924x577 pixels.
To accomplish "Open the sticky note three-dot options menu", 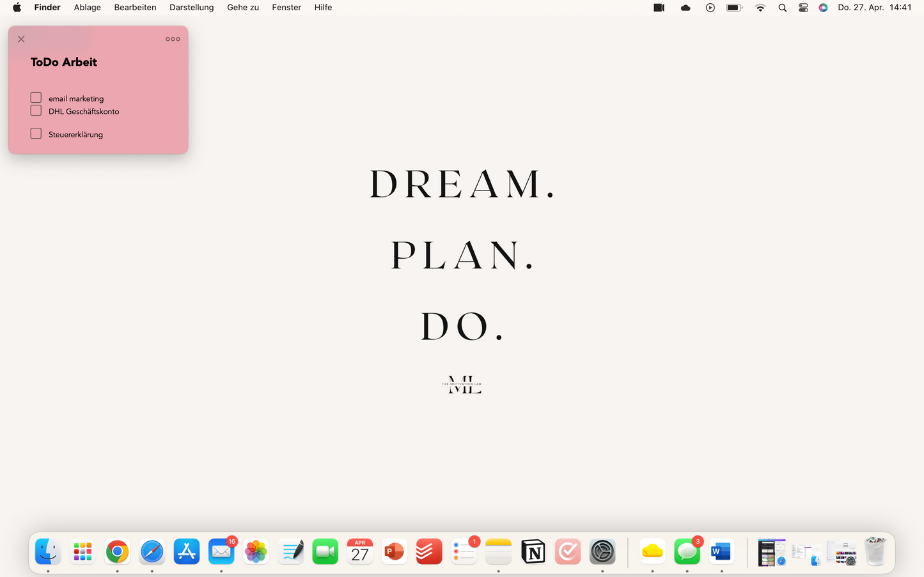I will [x=173, y=39].
